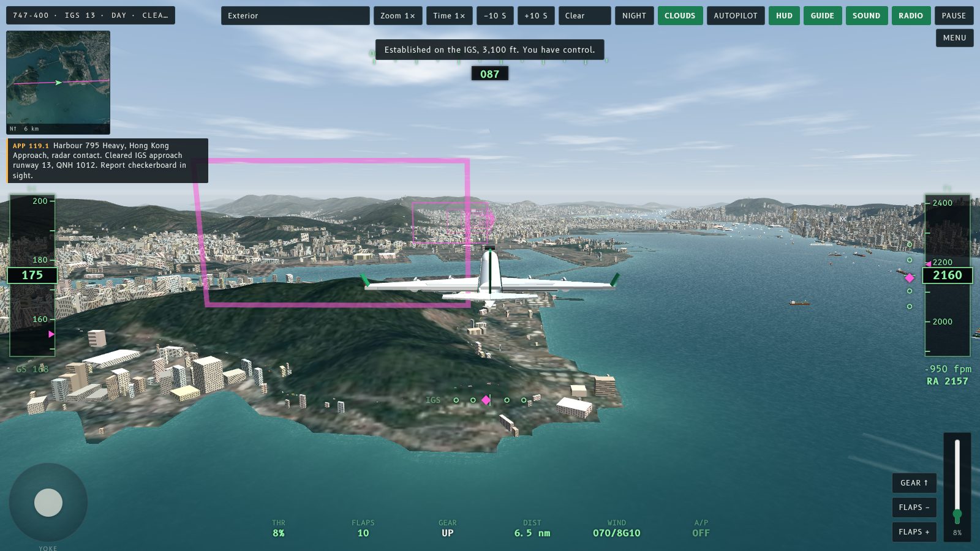Click the minimap thumbnail
Screen dimensions: 980x551
(58, 83)
